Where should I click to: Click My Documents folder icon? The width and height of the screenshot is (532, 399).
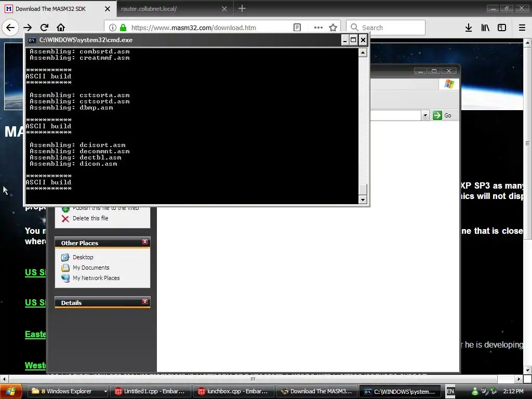[65, 268]
